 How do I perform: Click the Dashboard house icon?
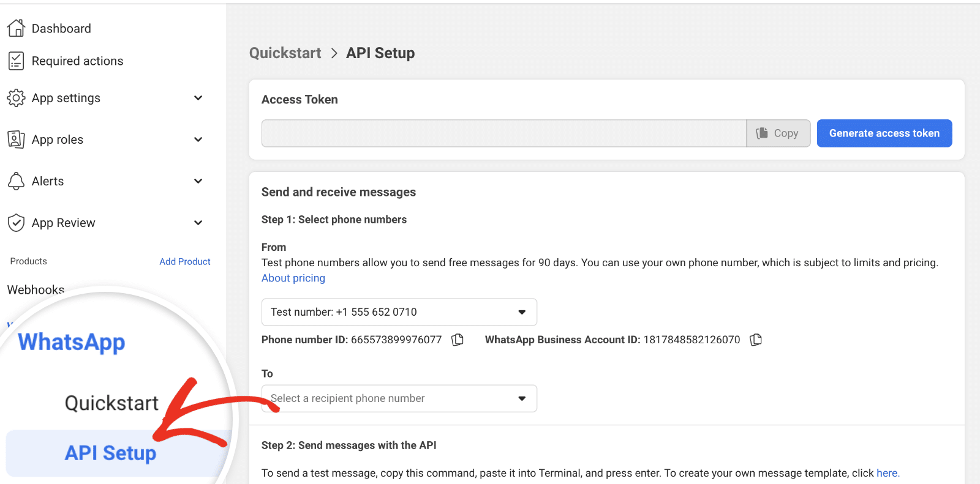(16, 28)
